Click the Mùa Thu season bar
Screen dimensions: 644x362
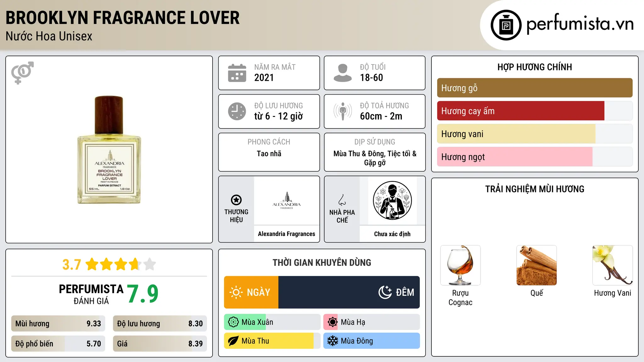[x=272, y=341]
